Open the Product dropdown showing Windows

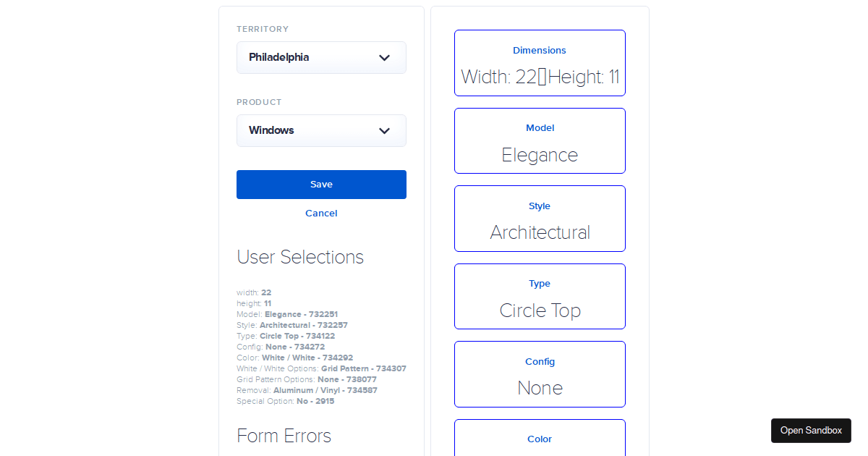(x=321, y=130)
